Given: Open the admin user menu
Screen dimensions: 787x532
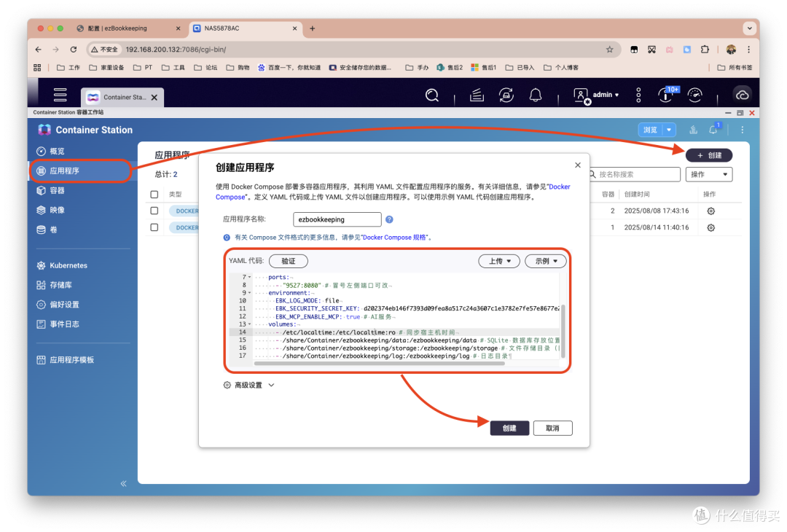Looking at the screenshot, I should pos(596,95).
